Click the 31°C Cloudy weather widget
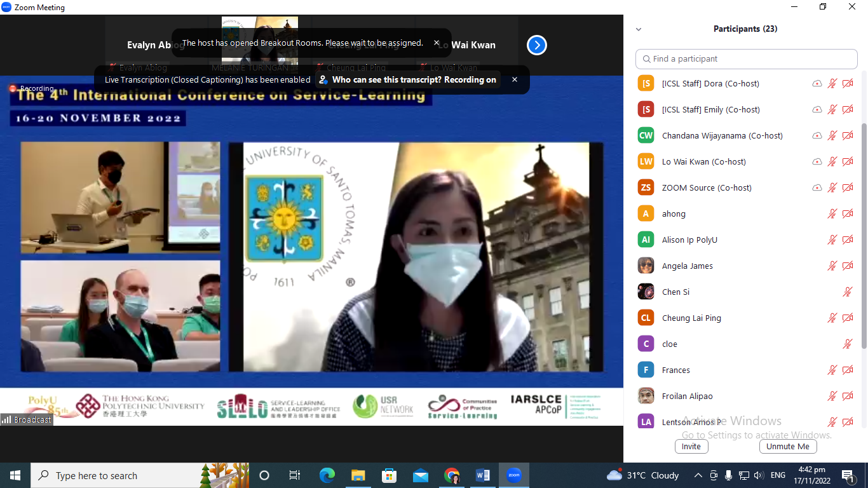The image size is (868, 488). coord(643,475)
